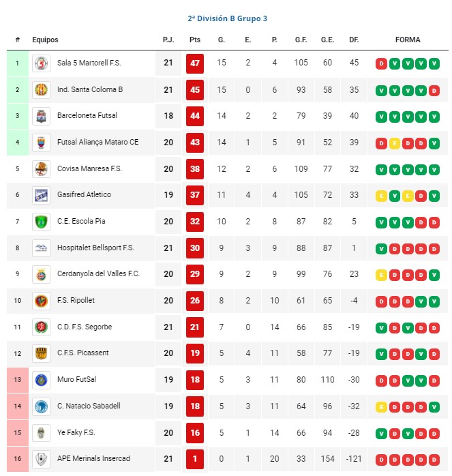The image size is (452, 476).
Task: Click the FORMA column header
Action: click(x=408, y=40)
